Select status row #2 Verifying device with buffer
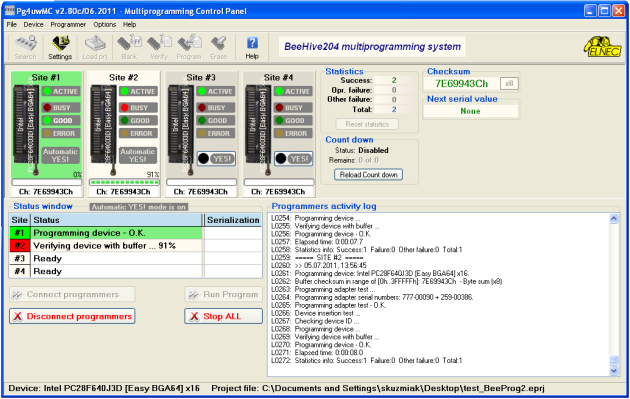Image resolution: width=630 pixels, height=399 pixels. point(135,246)
